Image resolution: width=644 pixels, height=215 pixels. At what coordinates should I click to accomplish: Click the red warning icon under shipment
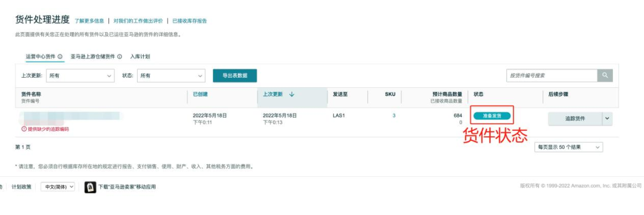[x=24, y=129]
